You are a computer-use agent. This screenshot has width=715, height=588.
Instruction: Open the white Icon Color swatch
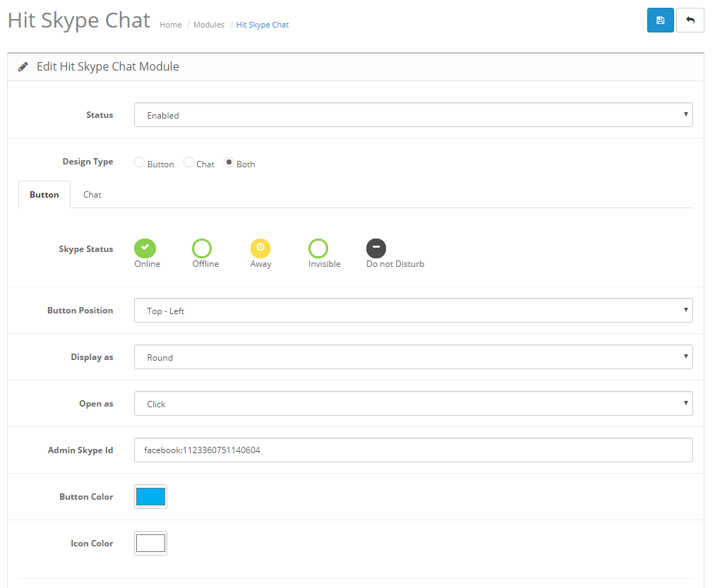(150, 543)
